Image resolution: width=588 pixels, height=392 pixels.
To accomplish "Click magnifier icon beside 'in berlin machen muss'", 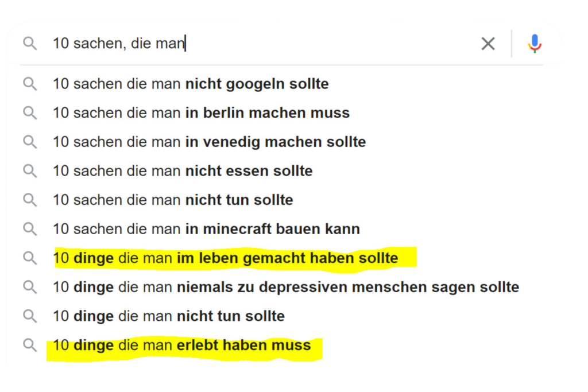I will tap(30, 113).
